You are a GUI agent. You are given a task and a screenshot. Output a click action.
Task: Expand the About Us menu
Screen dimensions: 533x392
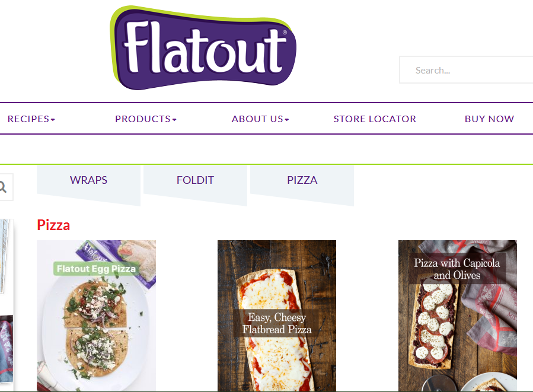260,119
